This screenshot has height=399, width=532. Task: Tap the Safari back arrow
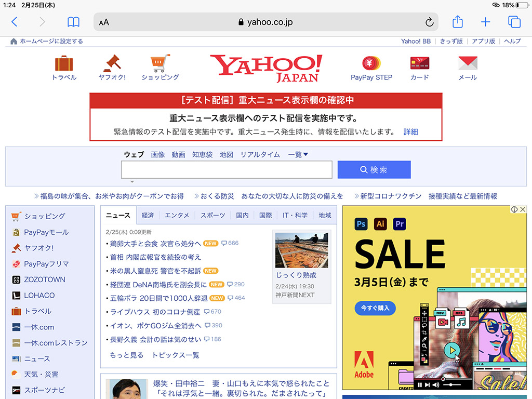click(x=14, y=22)
